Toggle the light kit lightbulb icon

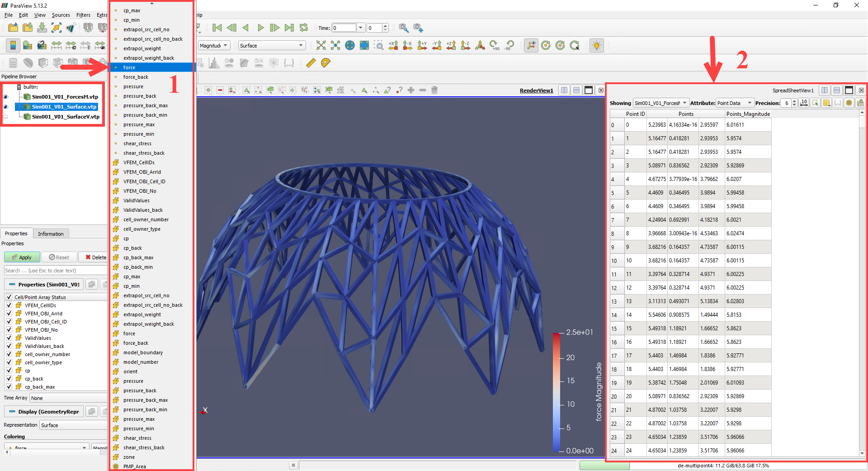[x=596, y=45]
